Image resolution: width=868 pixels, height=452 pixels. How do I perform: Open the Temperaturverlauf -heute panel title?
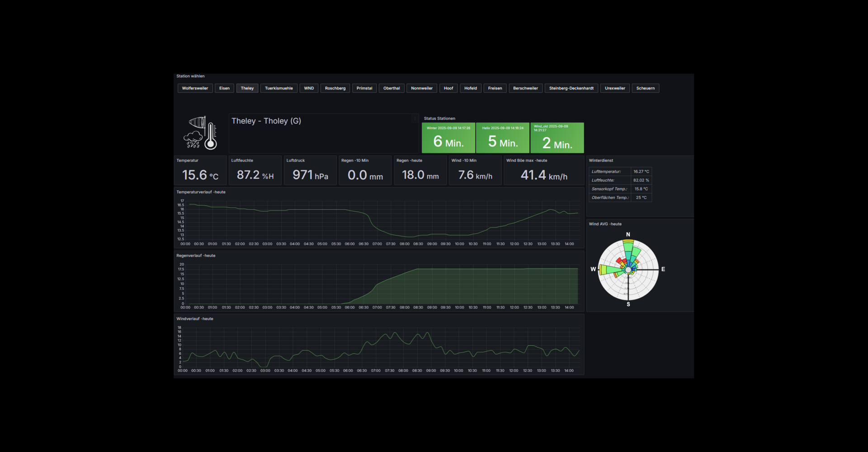201,192
